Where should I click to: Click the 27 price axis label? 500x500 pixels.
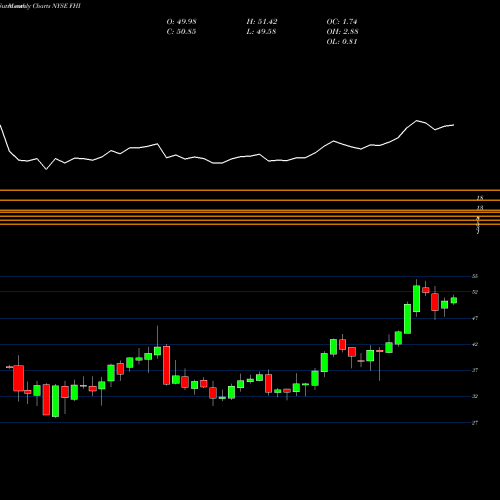(x=475, y=423)
